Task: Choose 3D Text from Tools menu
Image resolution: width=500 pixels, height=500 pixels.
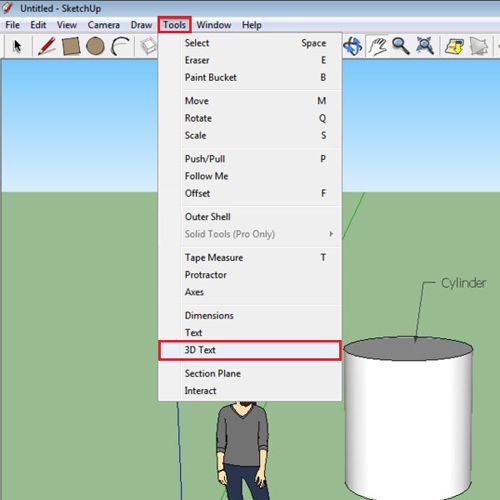Action: (250, 350)
